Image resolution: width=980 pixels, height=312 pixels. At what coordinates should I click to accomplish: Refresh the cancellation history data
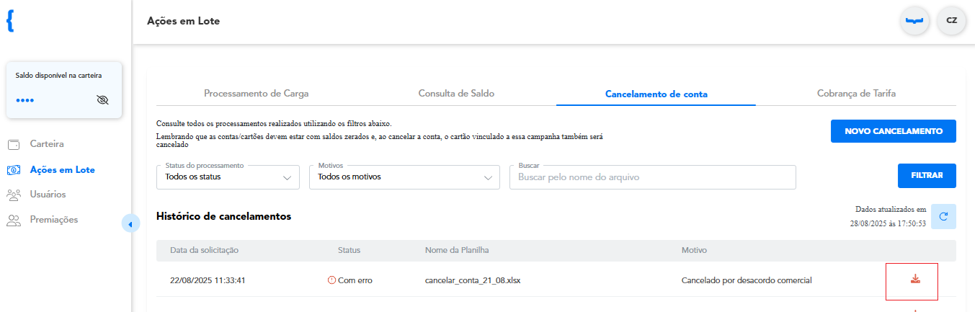point(943,216)
